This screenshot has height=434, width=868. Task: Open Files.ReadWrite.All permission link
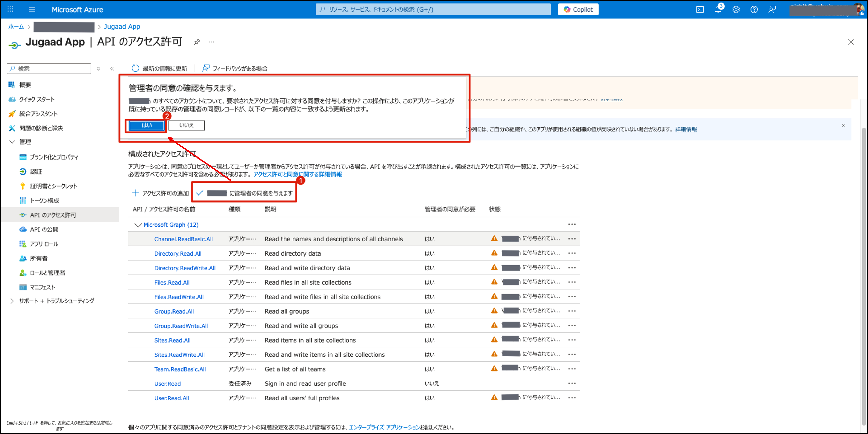point(179,297)
